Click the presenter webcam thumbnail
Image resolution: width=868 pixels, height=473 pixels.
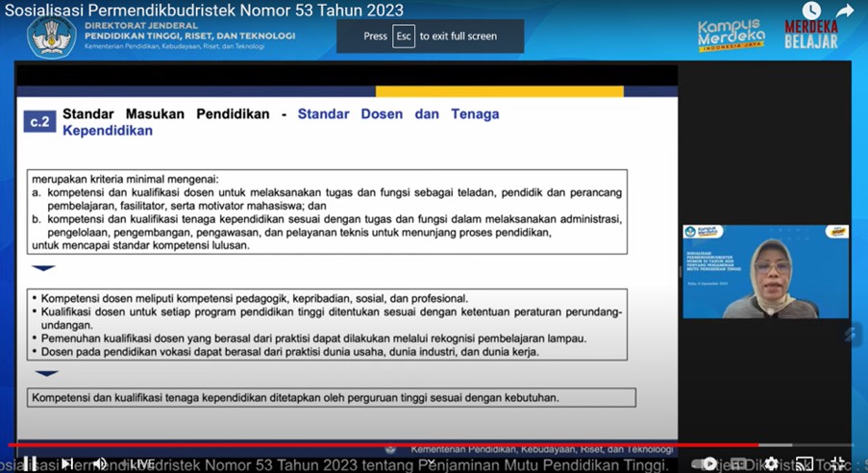pos(765,271)
